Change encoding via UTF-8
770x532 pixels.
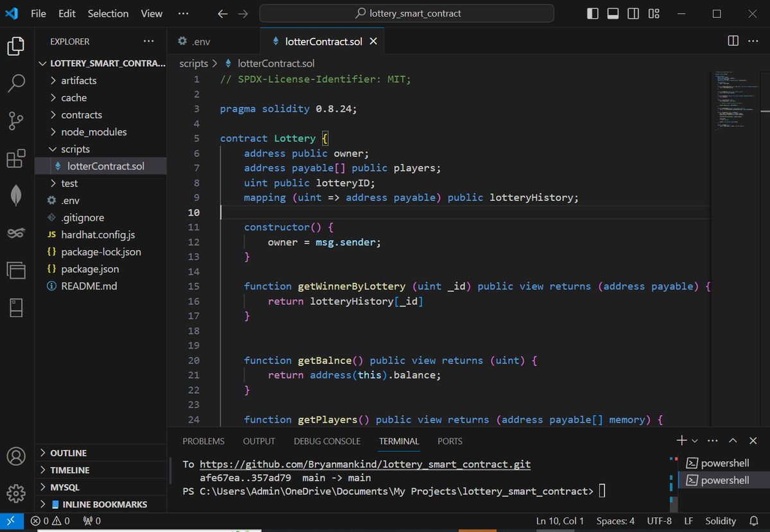pos(660,521)
